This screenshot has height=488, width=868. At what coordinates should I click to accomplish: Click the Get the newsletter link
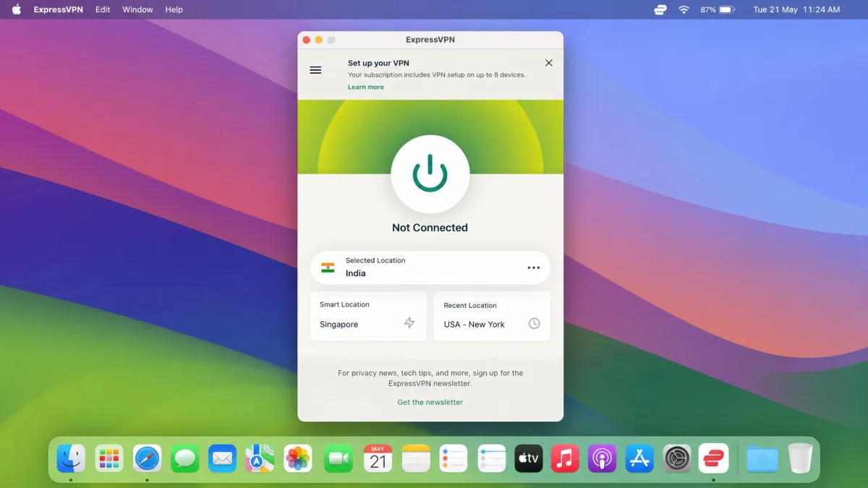[x=430, y=402]
